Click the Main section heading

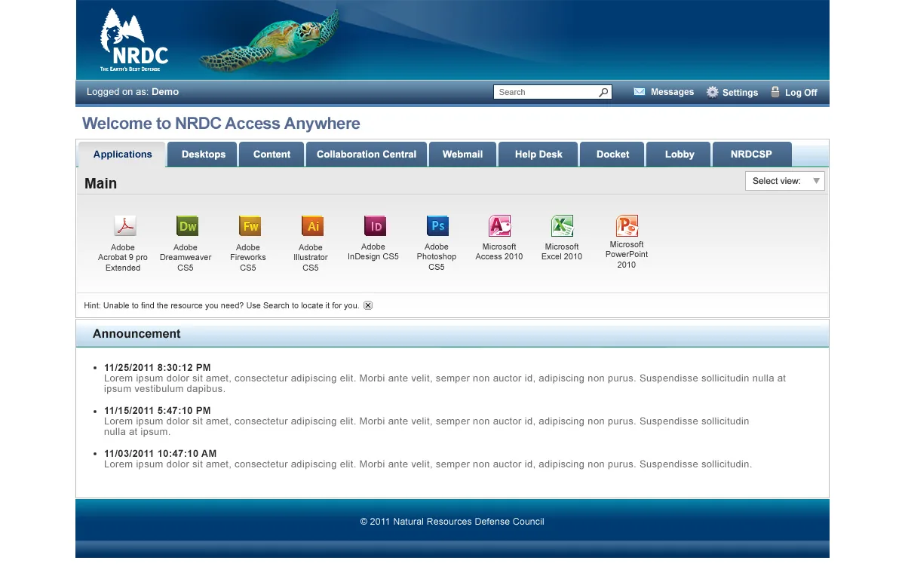point(100,183)
